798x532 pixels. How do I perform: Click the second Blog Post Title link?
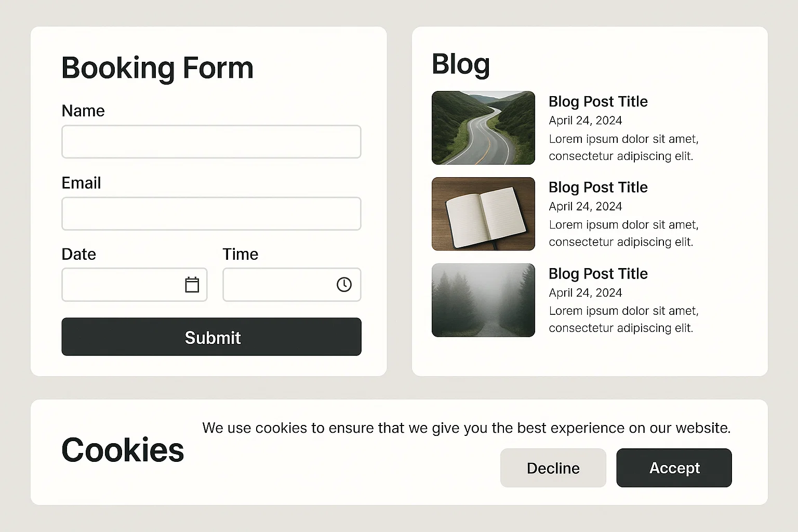598,188
